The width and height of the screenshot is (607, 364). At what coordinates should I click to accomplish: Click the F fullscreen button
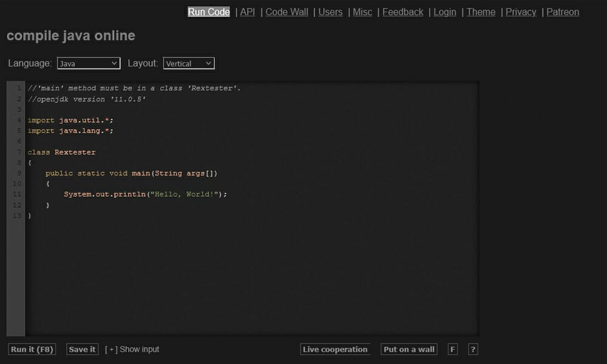click(x=453, y=349)
